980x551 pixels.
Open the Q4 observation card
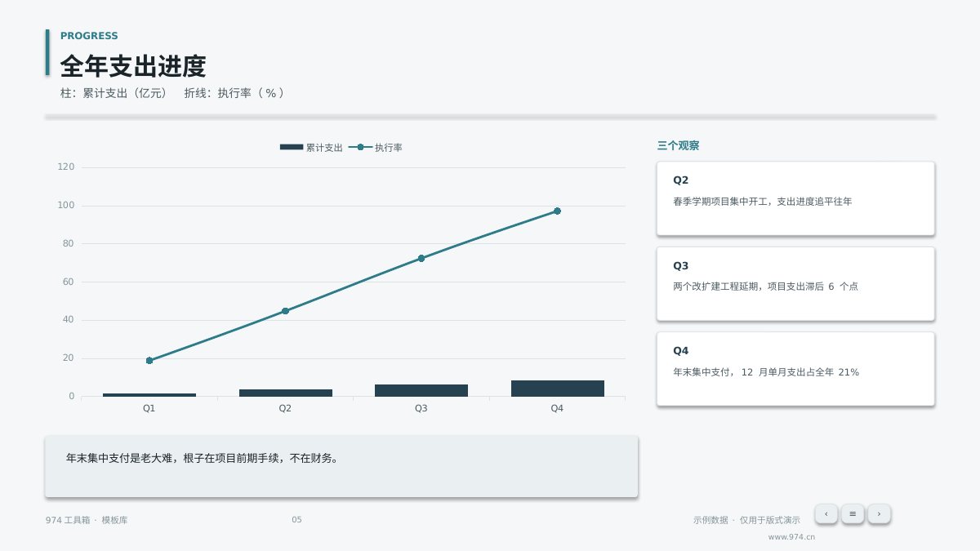point(795,369)
